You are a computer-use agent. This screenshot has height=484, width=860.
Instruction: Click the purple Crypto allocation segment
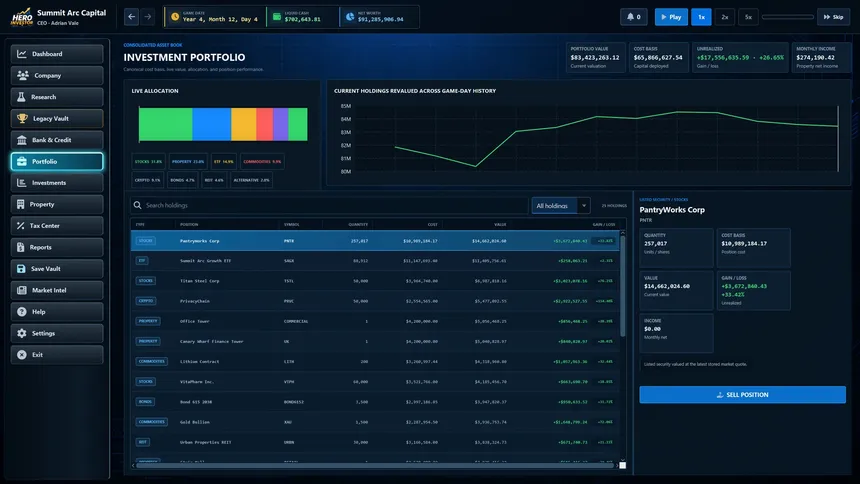(x=280, y=124)
